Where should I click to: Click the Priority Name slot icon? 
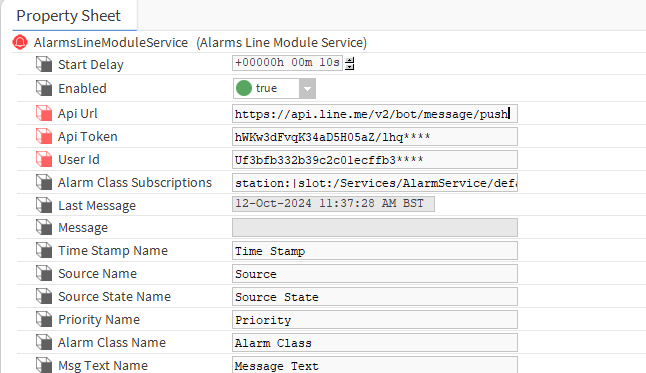(x=44, y=319)
